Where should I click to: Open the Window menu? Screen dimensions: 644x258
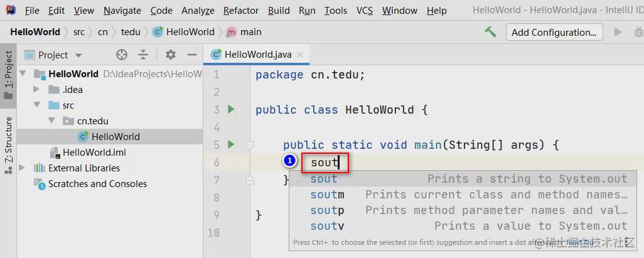pos(400,10)
